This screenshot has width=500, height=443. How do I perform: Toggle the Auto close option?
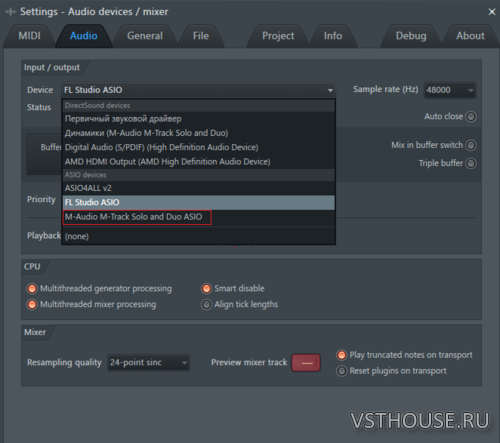(471, 116)
